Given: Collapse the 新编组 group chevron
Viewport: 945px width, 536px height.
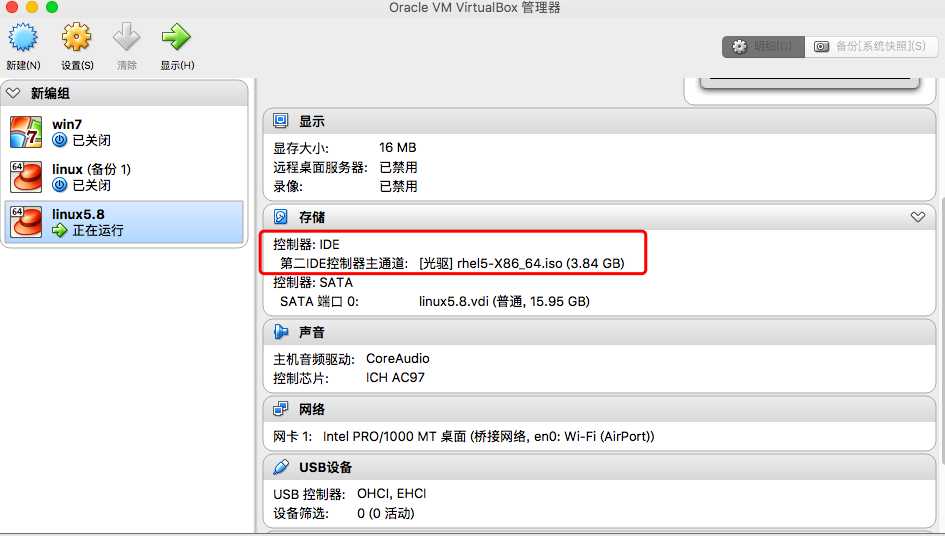Looking at the screenshot, I should [13, 93].
